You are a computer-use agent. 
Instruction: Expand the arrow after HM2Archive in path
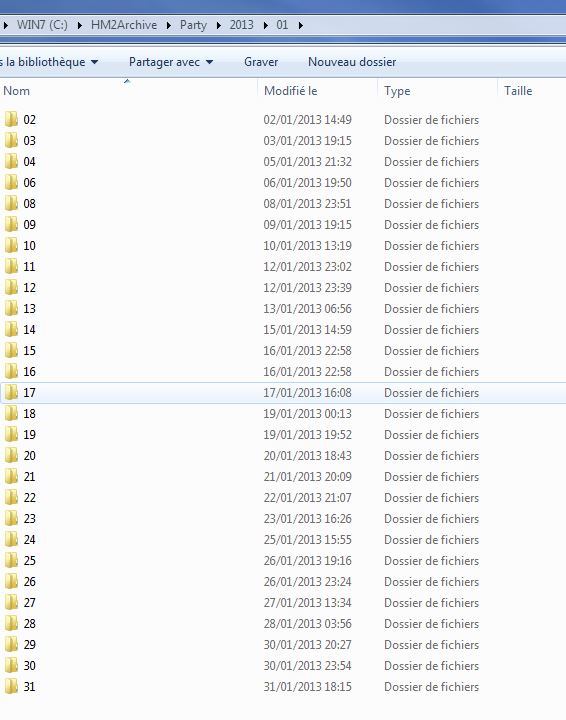click(x=169, y=25)
